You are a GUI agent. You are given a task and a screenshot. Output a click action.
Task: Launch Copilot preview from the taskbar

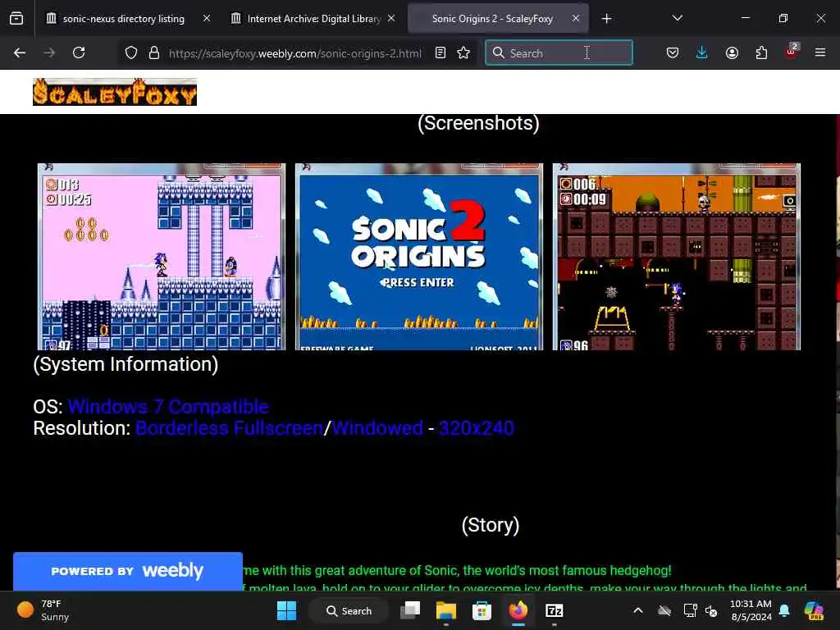(x=814, y=610)
